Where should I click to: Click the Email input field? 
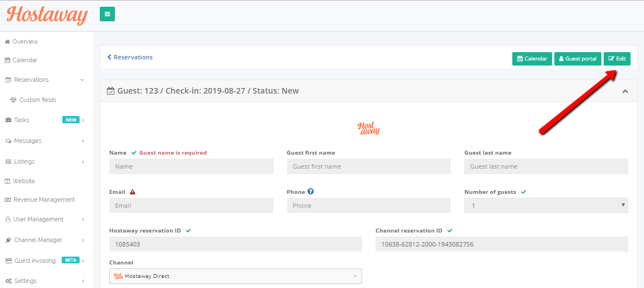(191, 206)
